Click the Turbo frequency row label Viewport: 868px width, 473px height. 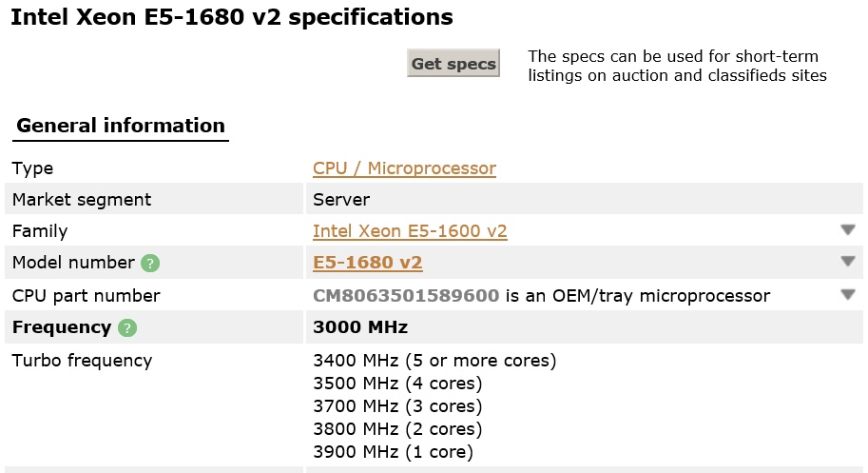pyautogui.click(x=82, y=361)
